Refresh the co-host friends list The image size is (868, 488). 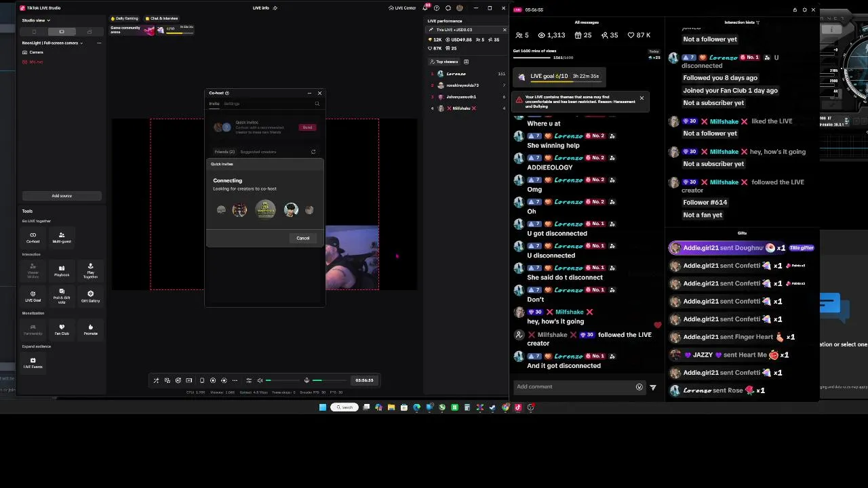click(x=313, y=152)
